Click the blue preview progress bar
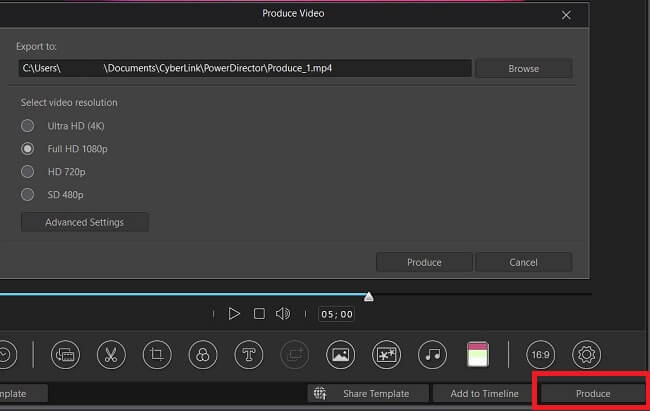Screen dimensions: 650x411 [x=182, y=294]
